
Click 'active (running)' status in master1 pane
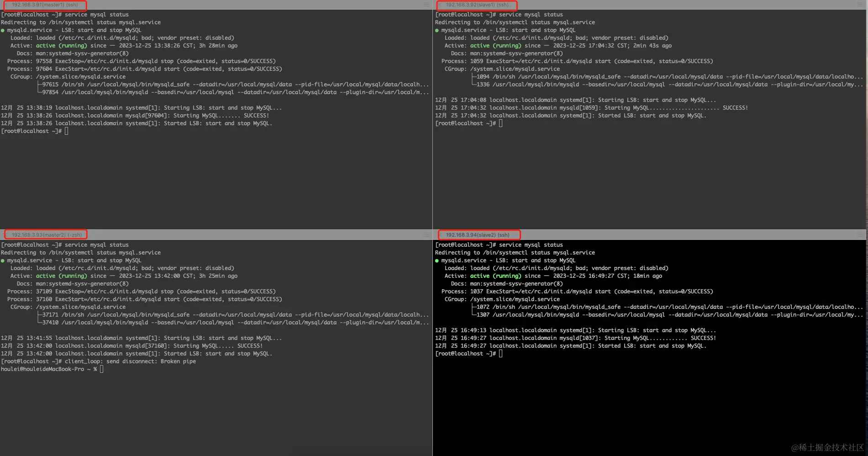(61, 46)
